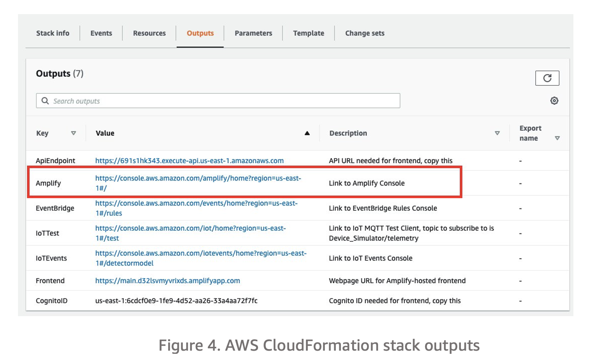View the Template tab
The width and height of the screenshot is (604, 364).
[308, 33]
